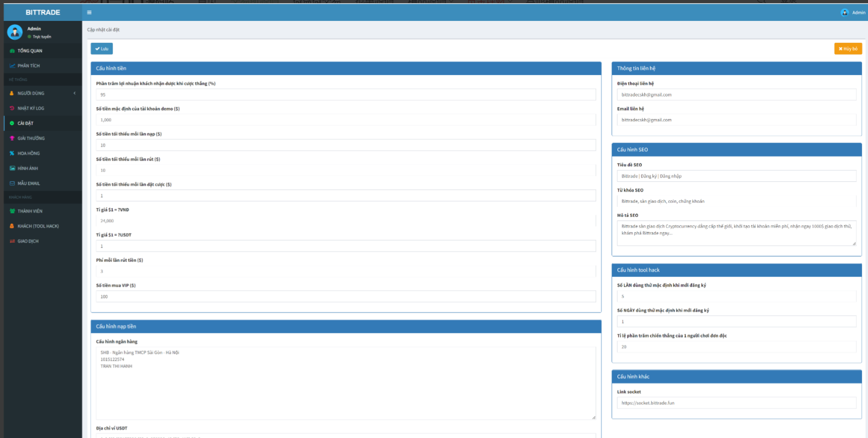The image size is (868, 438).
Task: Click the Giải Thưởng trophy icon
Action: (x=12, y=138)
